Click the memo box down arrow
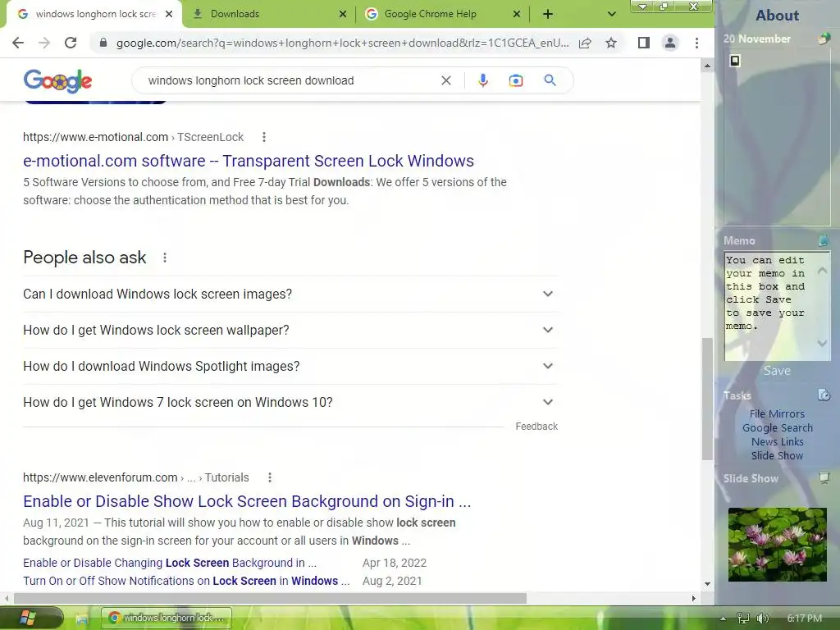Screen dimensions: 840x630 tap(822, 343)
